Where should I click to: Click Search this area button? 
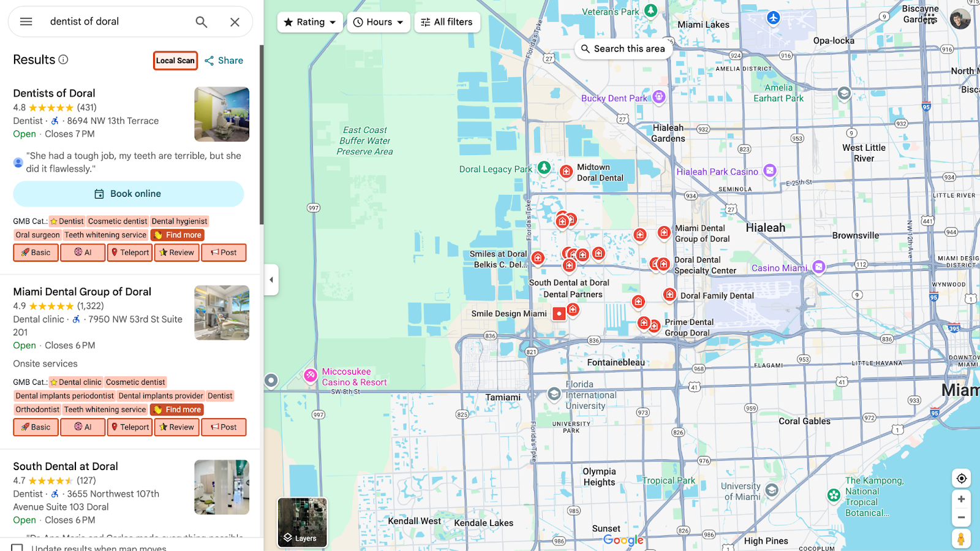click(x=624, y=48)
